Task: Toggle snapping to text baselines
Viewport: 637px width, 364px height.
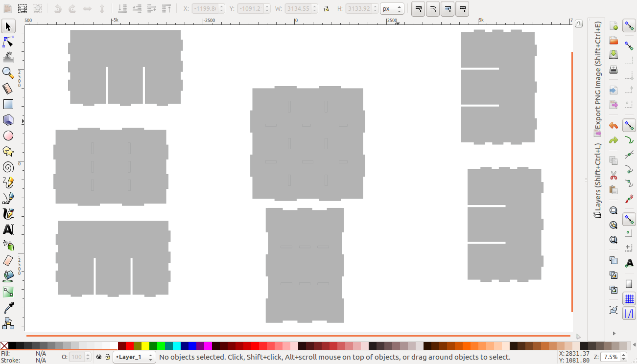Action: pos(629,263)
